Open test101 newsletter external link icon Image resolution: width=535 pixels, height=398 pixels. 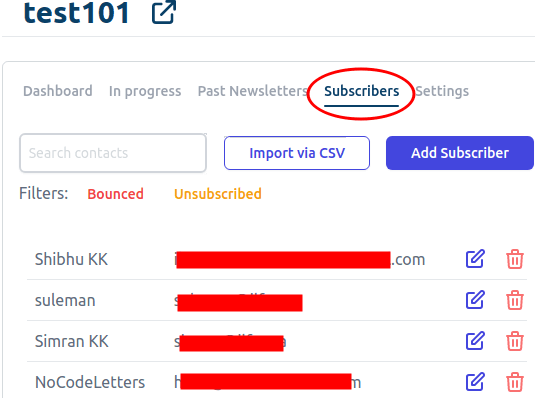click(164, 12)
